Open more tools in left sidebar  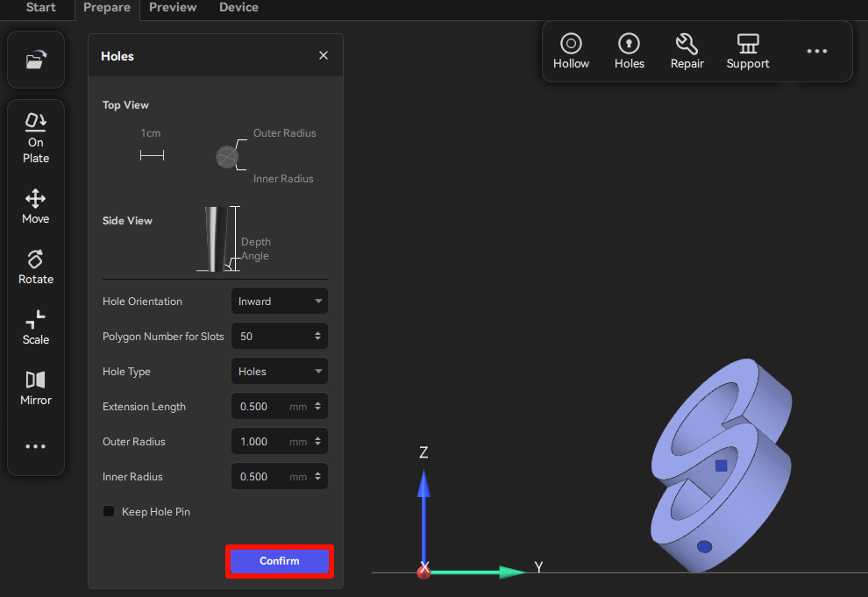[36, 446]
